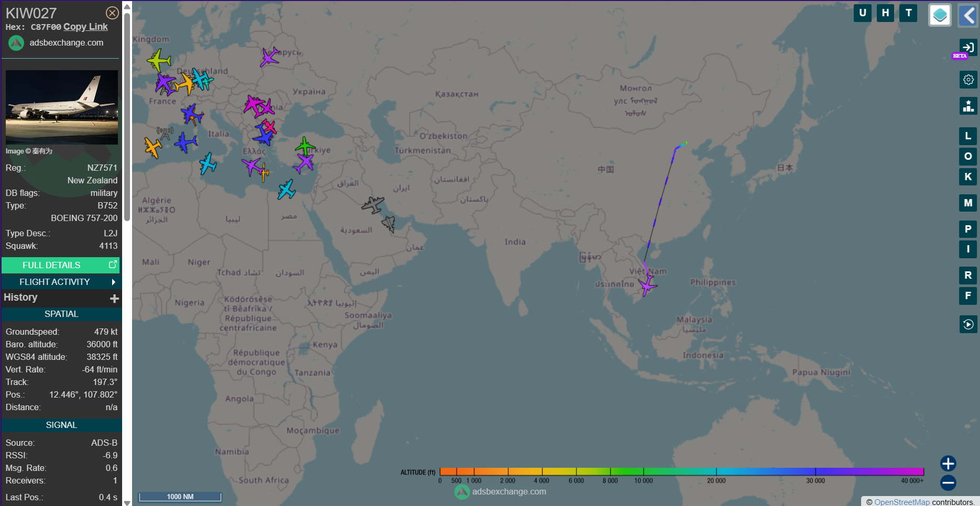Click the BOEING 757-200 type text

84,218
